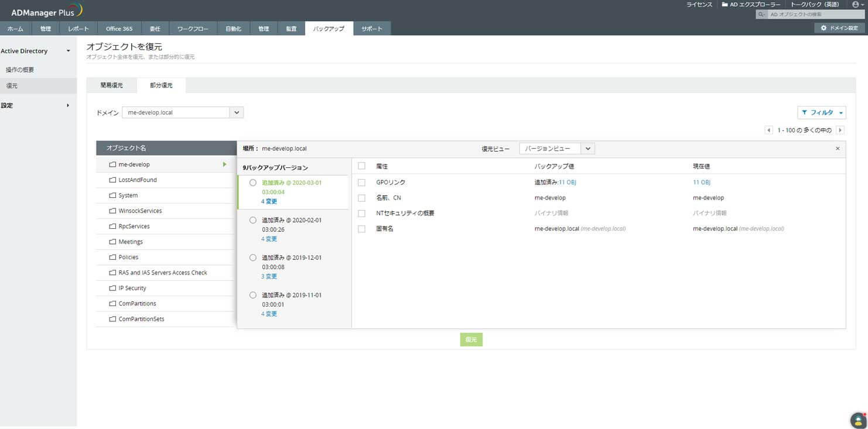Click the folder icon beside System
Screen dimensions: 868x429
[x=112, y=195]
